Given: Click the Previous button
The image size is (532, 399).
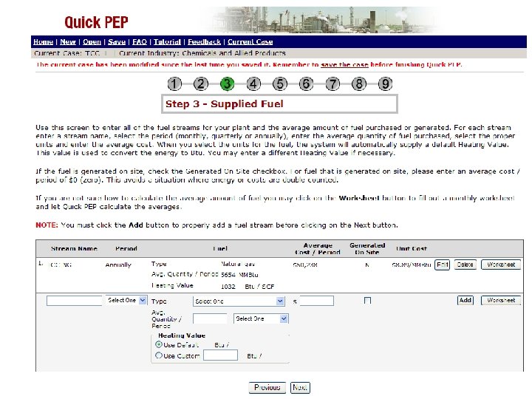Looking at the screenshot, I should click(x=267, y=387).
